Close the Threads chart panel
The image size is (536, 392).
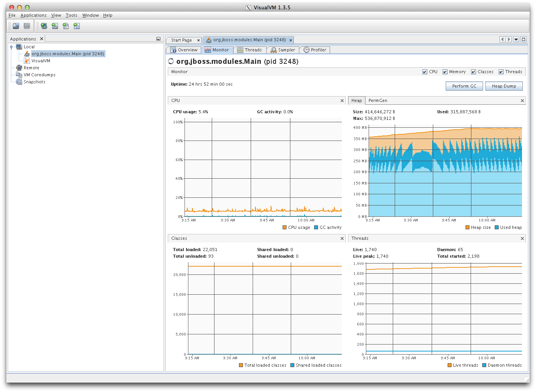click(522, 239)
